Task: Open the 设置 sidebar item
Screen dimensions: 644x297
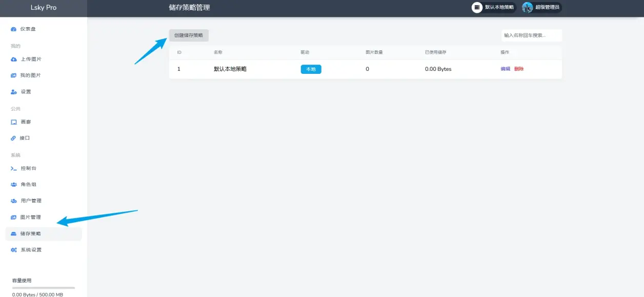Action: pyautogui.click(x=44, y=92)
